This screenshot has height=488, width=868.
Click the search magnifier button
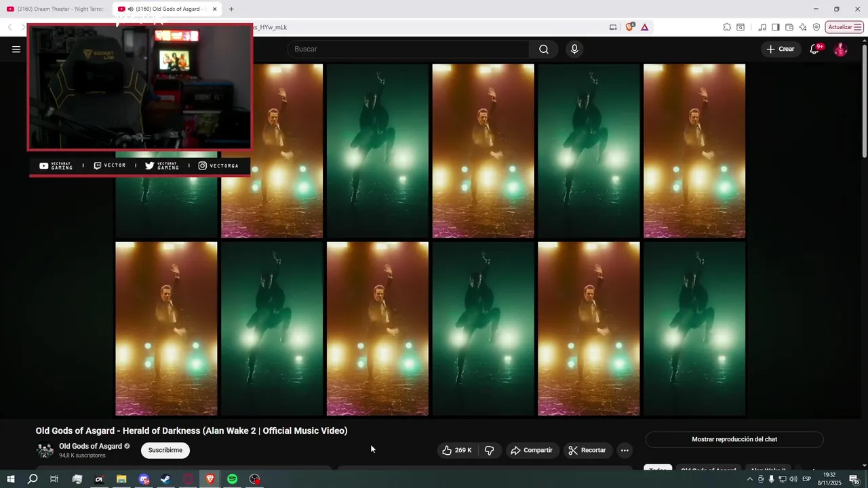pyautogui.click(x=544, y=49)
